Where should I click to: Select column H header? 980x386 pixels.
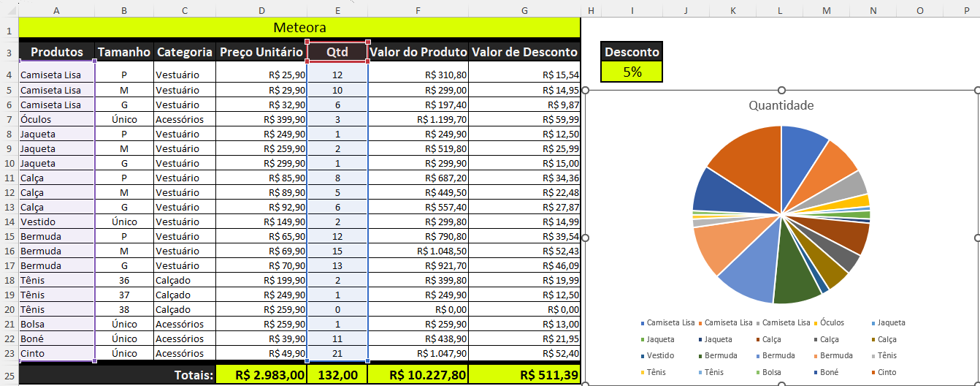(x=591, y=10)
